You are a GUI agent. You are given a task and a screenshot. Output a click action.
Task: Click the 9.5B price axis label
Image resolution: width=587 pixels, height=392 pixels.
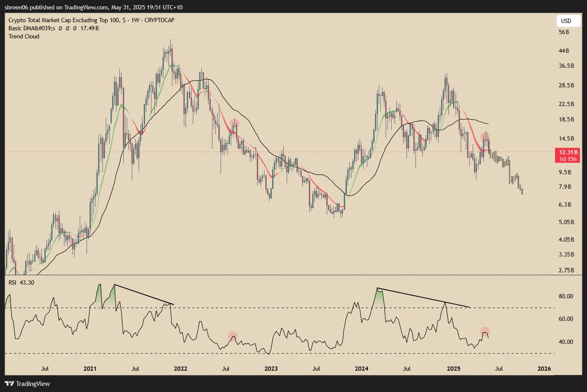tap(564, 173)
